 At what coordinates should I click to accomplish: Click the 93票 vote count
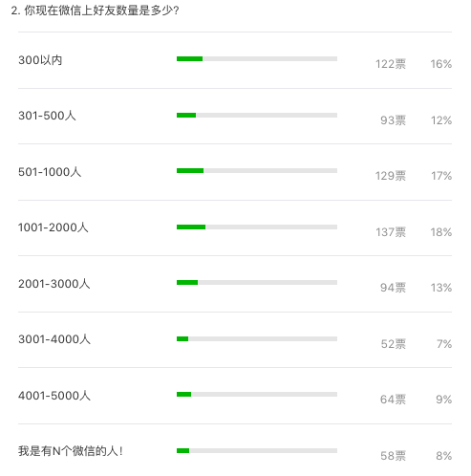tap(394, 120)
